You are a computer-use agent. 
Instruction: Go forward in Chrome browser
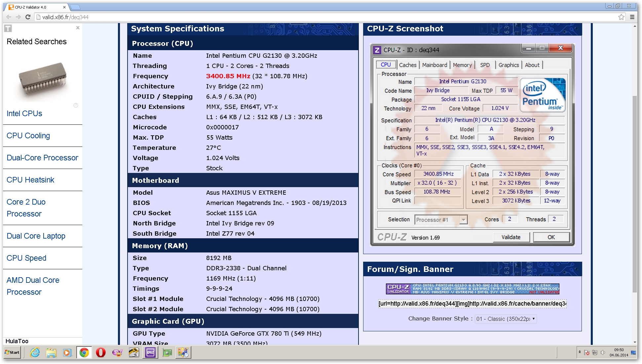coord(18,17)
